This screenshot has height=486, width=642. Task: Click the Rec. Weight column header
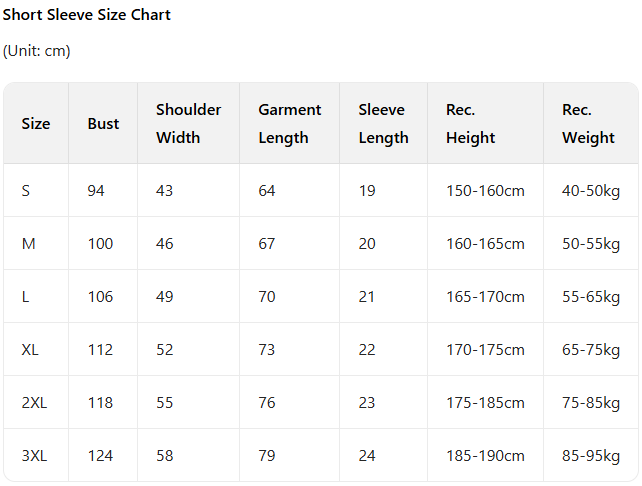(x=588, y=124)
